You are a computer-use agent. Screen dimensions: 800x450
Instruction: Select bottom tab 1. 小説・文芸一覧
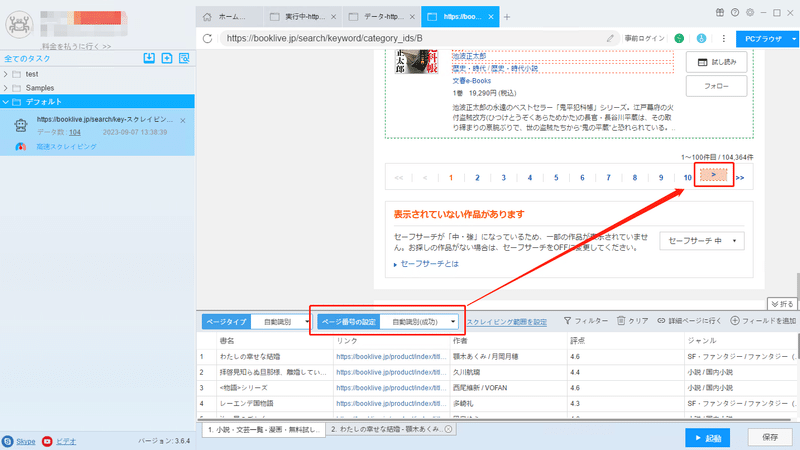click(x=264, y=430)
